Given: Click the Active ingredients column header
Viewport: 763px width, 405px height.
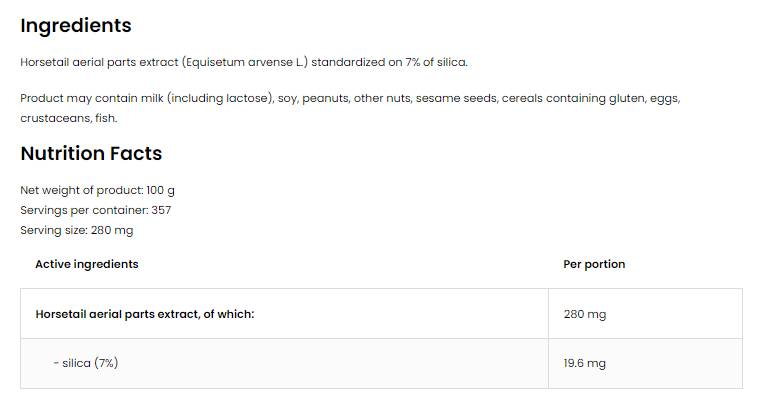Looking at the screenshot, I should (x=87, y=264).
